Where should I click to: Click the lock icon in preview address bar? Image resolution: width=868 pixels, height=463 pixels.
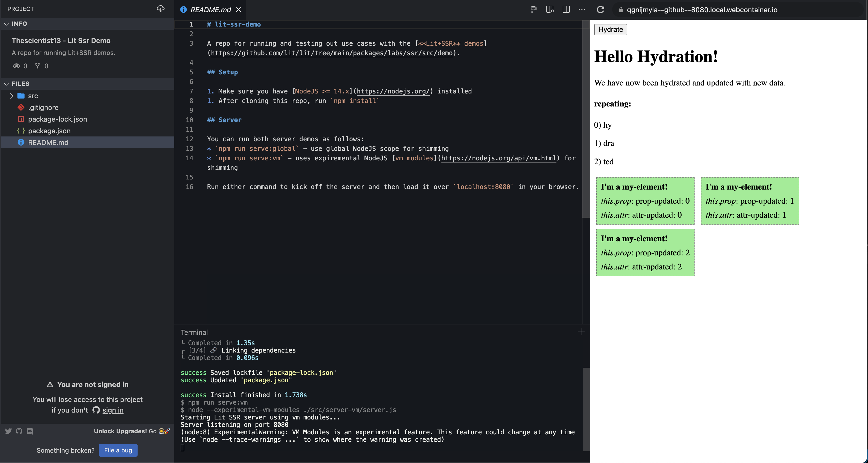coord(621,10)
